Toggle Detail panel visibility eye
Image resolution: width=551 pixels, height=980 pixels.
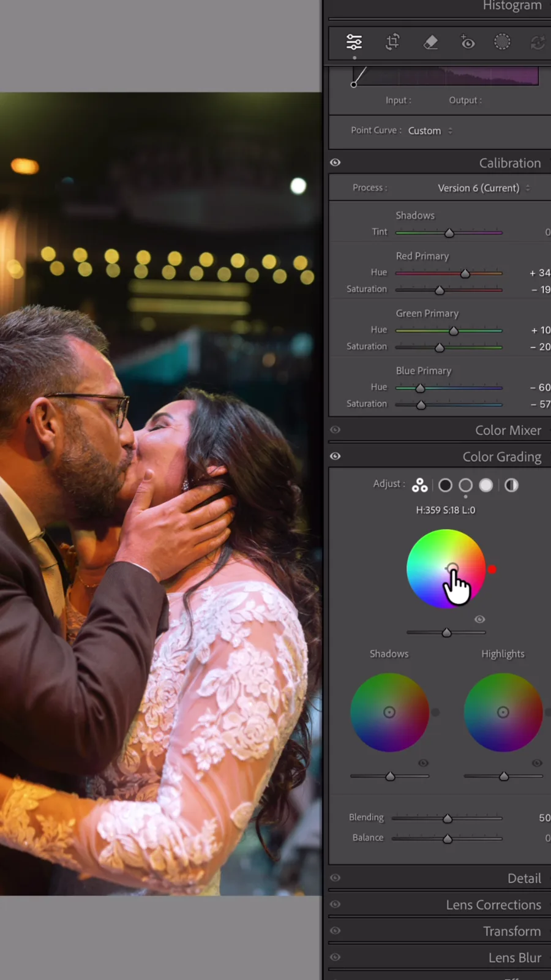pos(335,878)
